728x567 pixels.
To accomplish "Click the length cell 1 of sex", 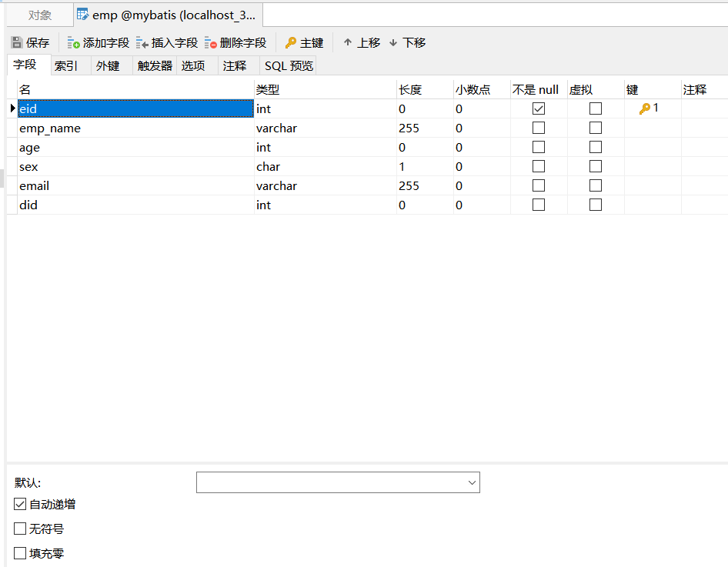I will pyautogui.click(x=425, y=167).
